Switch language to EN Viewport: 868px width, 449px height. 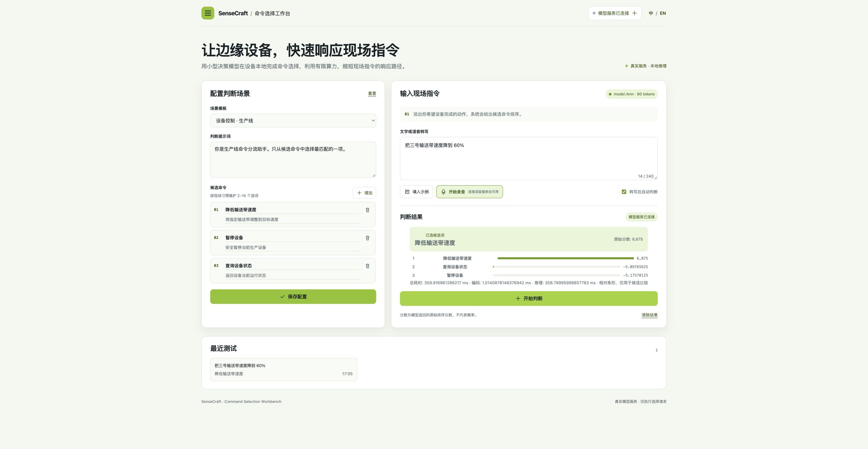[x=663, y=13]
